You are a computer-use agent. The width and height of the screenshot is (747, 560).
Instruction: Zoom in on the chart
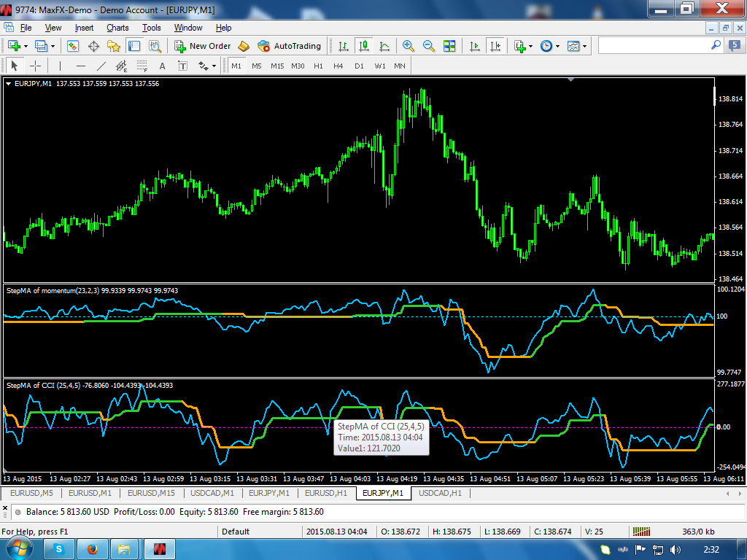pyautogui.click(x=408, y=46)
